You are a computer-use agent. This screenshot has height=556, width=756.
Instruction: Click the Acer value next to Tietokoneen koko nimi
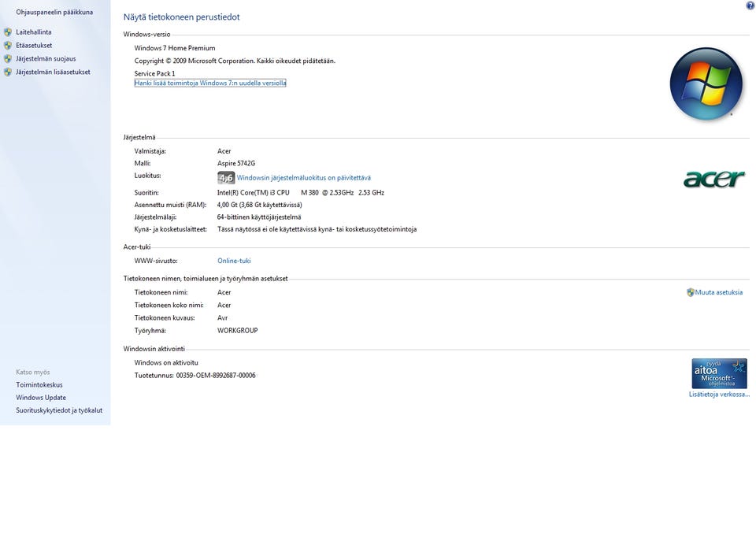(x=224, y=306)
